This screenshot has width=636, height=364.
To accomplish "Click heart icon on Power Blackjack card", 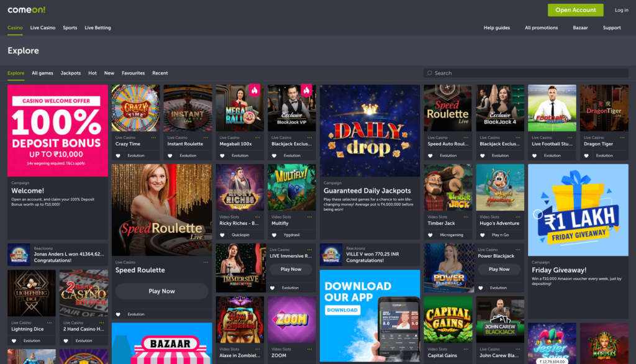I will [x=481, y=288].
